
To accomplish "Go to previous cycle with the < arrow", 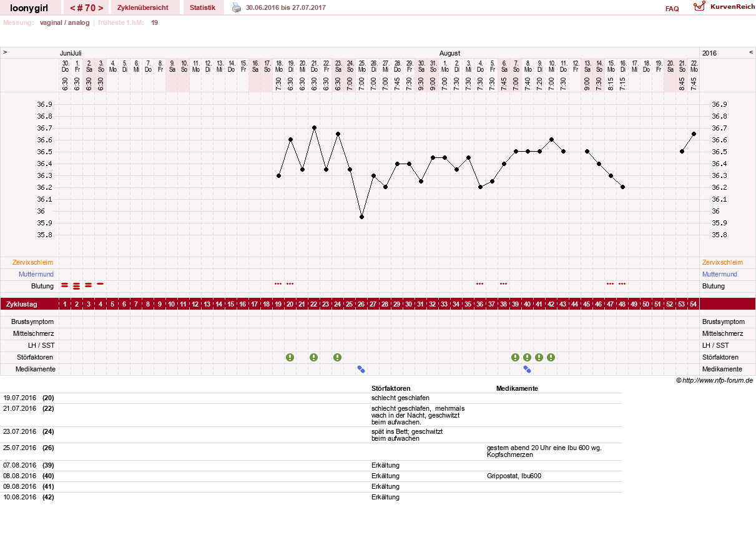I will 72,8.
